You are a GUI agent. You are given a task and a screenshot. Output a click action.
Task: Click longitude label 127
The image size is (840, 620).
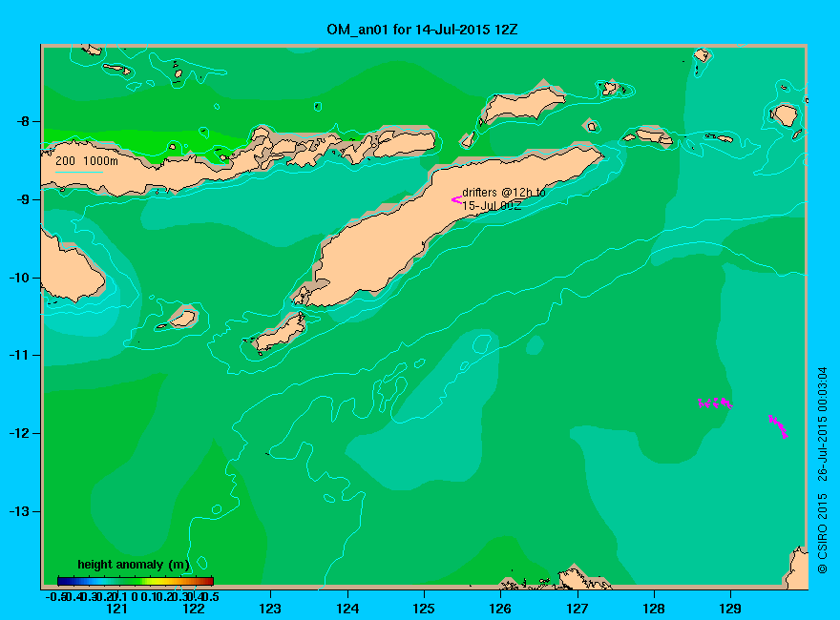click(x=577, y=609)
